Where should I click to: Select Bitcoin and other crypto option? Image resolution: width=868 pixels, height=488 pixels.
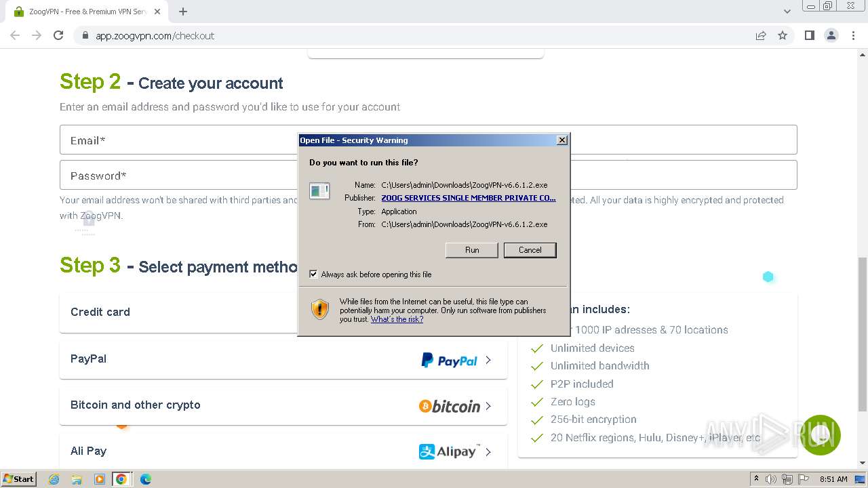(283, 405)
